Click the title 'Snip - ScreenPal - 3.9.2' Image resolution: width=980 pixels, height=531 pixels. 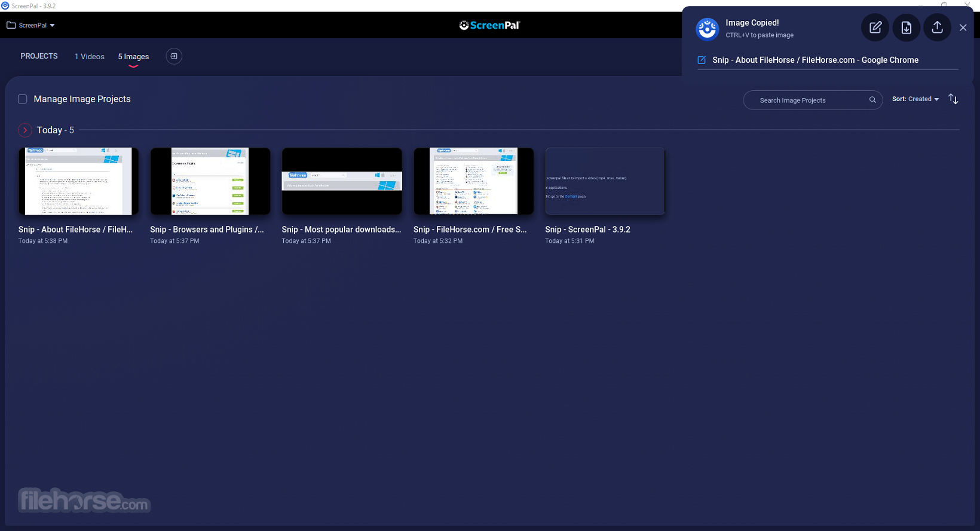pos(587,230)
